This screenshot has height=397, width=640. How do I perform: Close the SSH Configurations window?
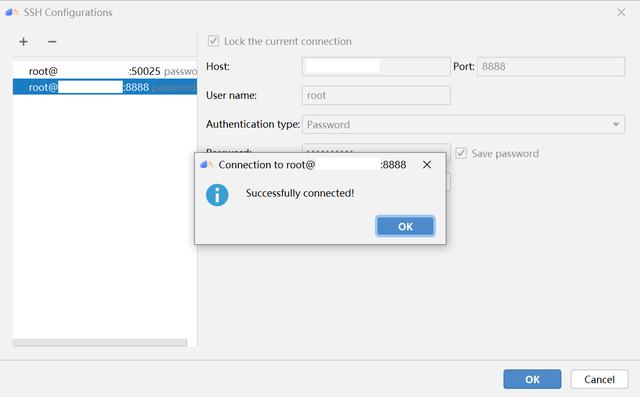621,13
